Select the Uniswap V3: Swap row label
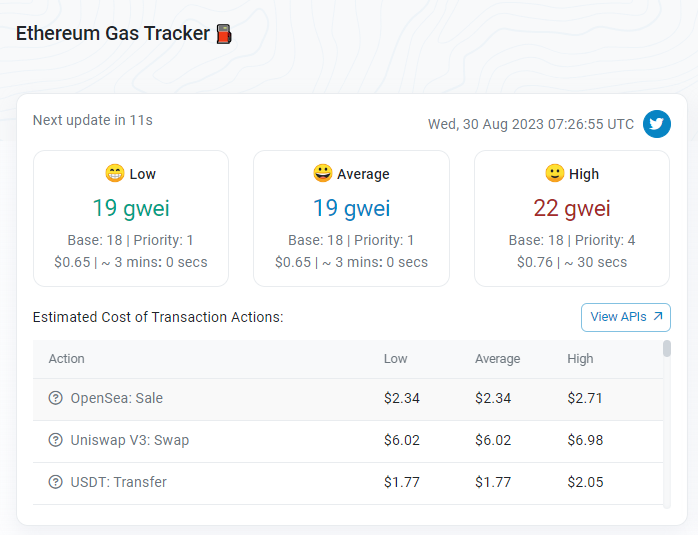Image resolution: width=698 pixels, height=535 pixels. click(130, 440)
